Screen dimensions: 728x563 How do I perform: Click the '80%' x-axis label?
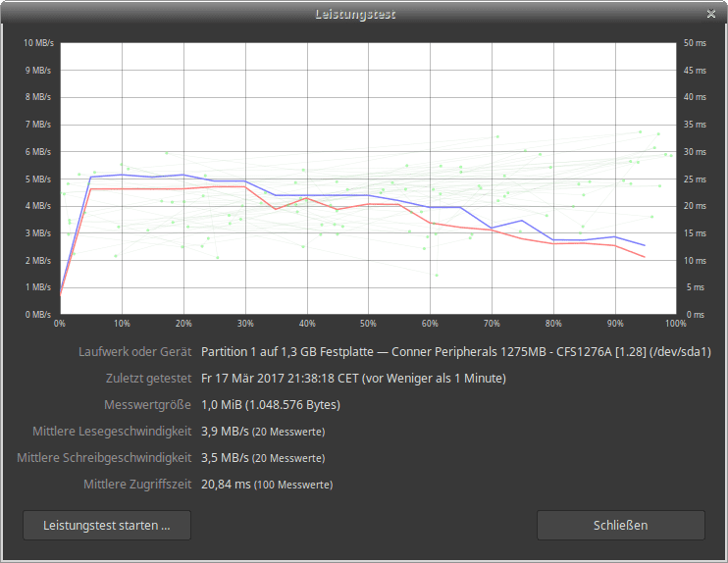point(553,324)
